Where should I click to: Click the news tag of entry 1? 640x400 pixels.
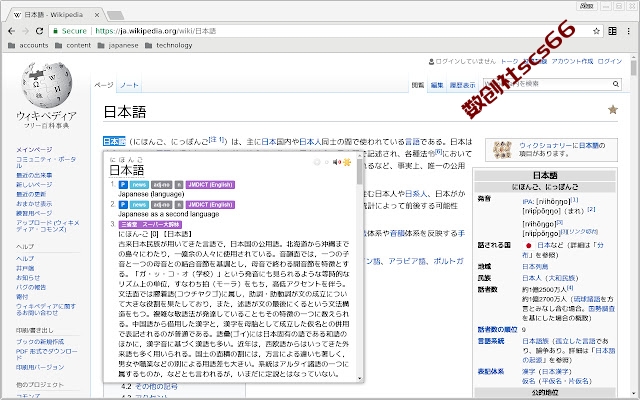click(139, 184)
